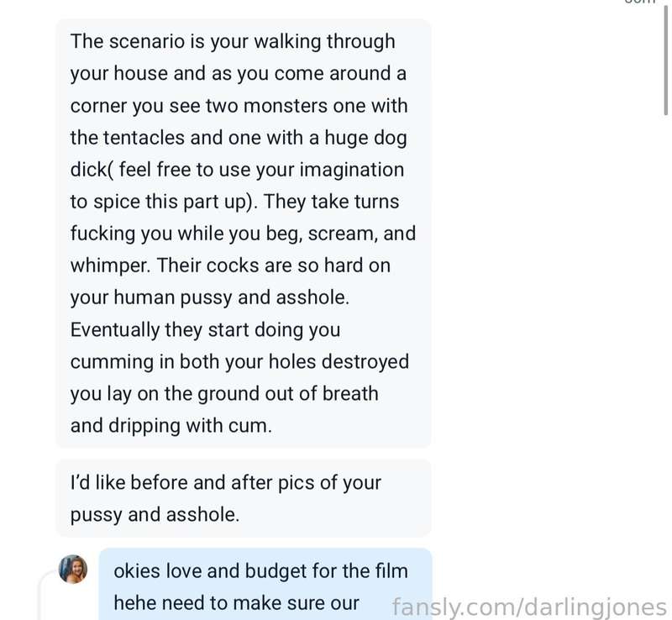Click the partial timestamp at top right

coord(641,3)
